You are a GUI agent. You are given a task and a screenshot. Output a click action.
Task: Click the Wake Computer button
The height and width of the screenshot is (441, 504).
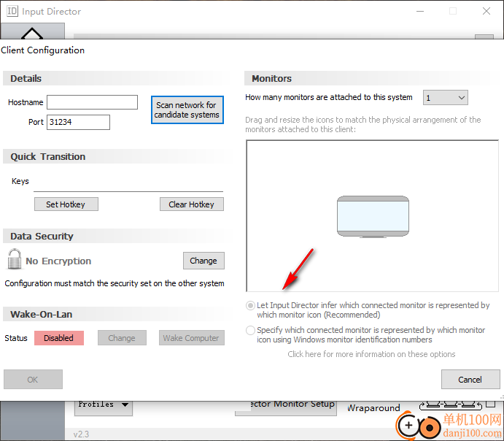click(x=192, y=338)
